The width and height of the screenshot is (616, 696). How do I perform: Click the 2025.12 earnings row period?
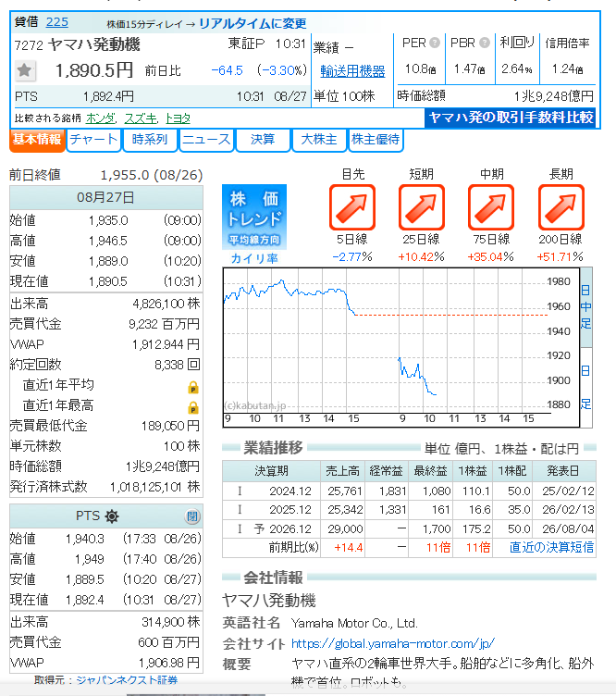point(290,510)
